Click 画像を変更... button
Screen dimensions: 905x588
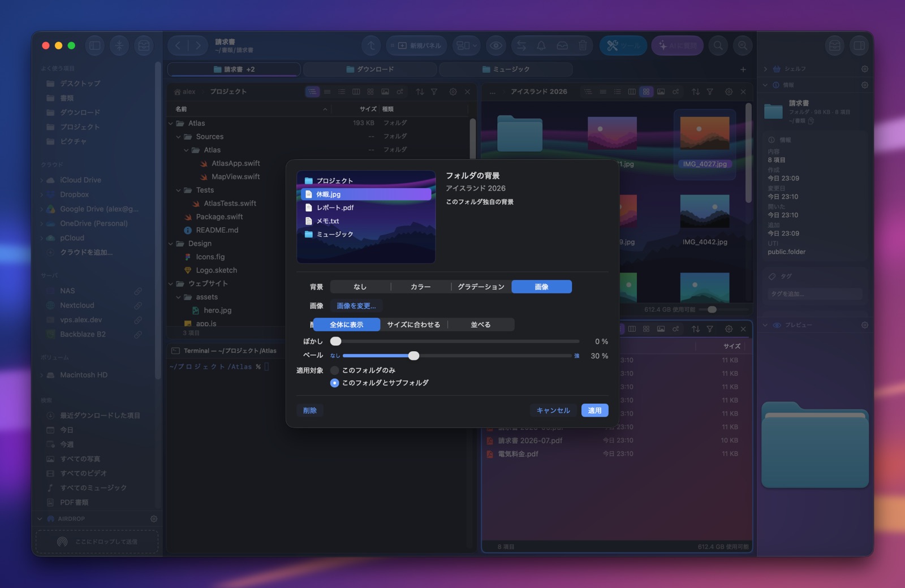click(x=356, y=306)
